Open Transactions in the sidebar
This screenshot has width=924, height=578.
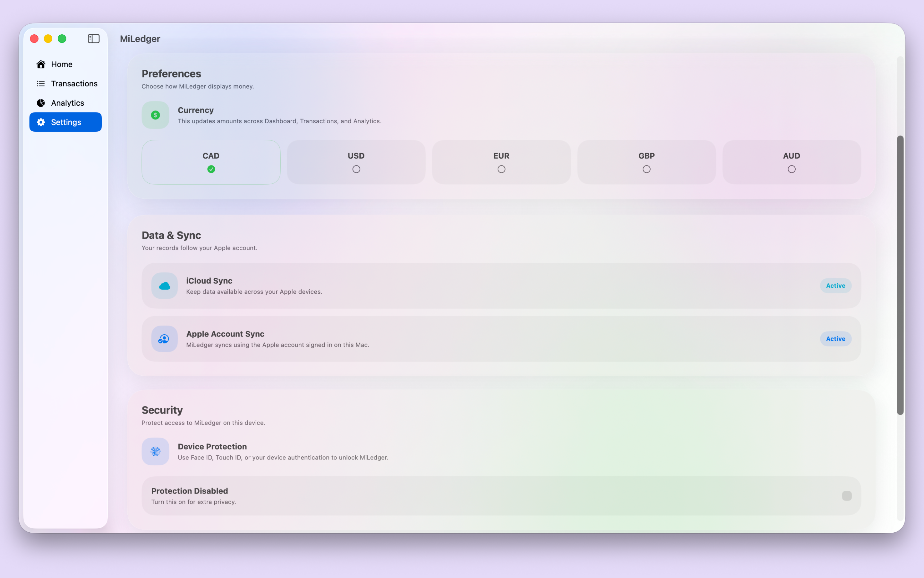[x=66, y=83]
